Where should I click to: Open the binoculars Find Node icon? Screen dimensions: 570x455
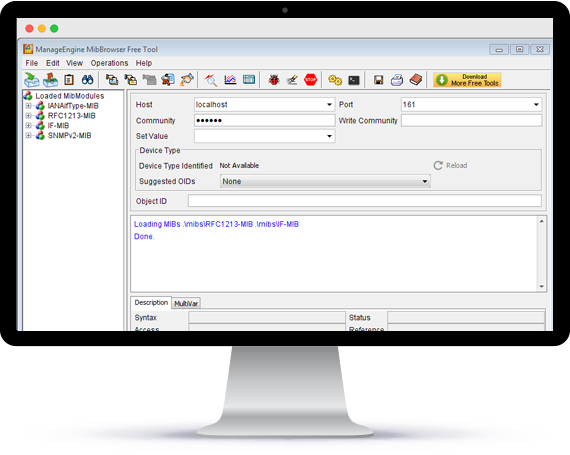(x=88, y=80)
